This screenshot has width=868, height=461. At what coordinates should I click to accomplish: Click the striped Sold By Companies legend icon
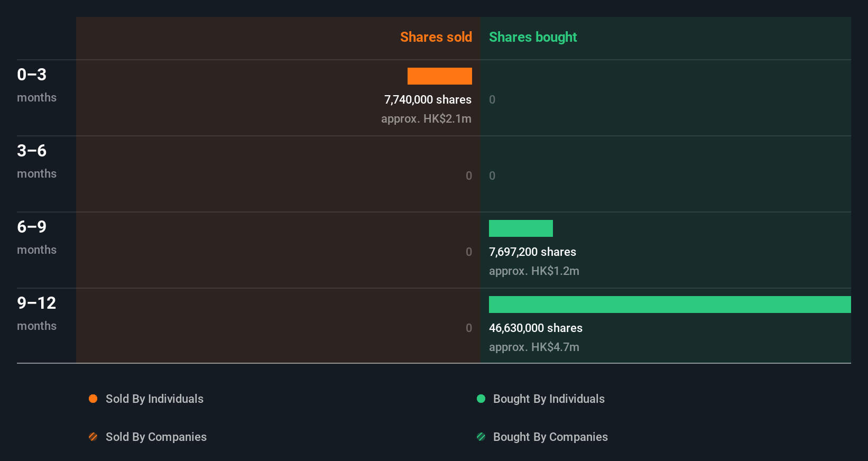[93, 437]
